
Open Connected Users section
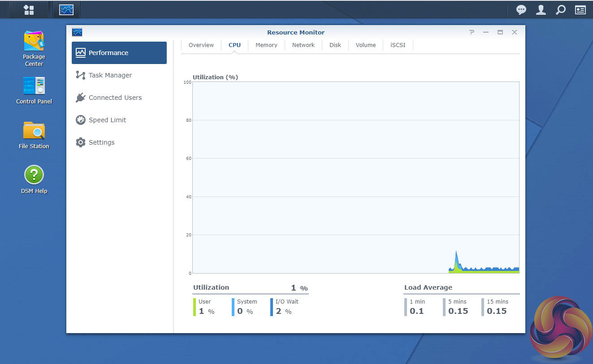coord(115,98)
